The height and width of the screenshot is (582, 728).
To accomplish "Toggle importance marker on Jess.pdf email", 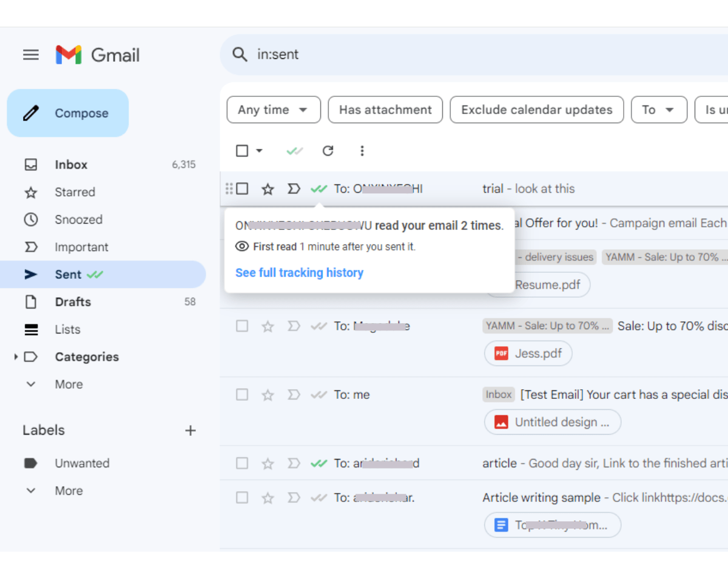I will pyautogui.click(x=294, y=327).
